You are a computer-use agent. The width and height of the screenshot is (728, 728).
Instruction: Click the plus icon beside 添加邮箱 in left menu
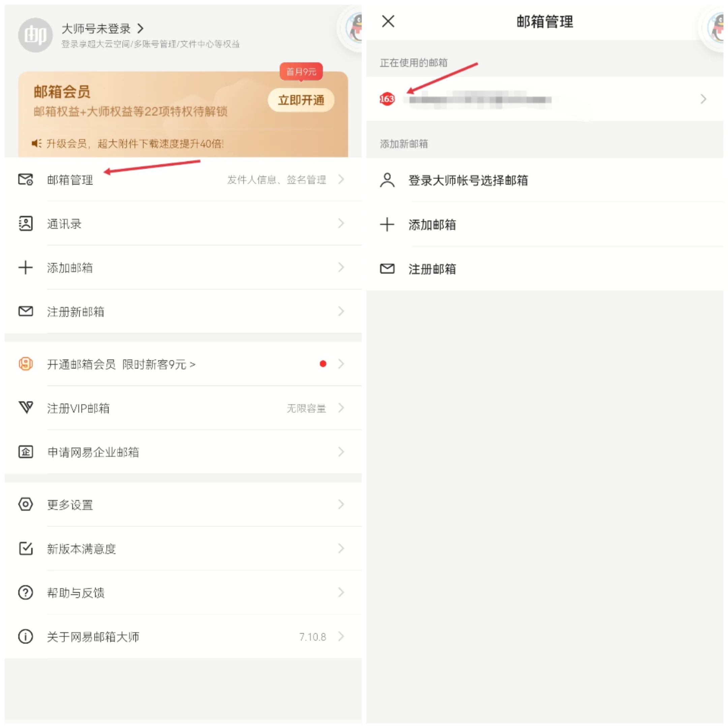pyautogui.click(x=26, y=268)
